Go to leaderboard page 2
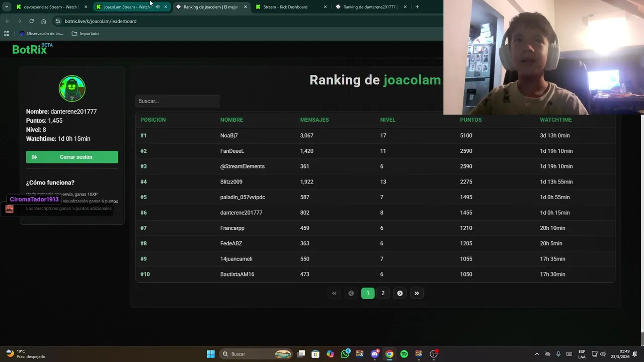The height and width of the screenshot is (362, 644). [383, 293]
